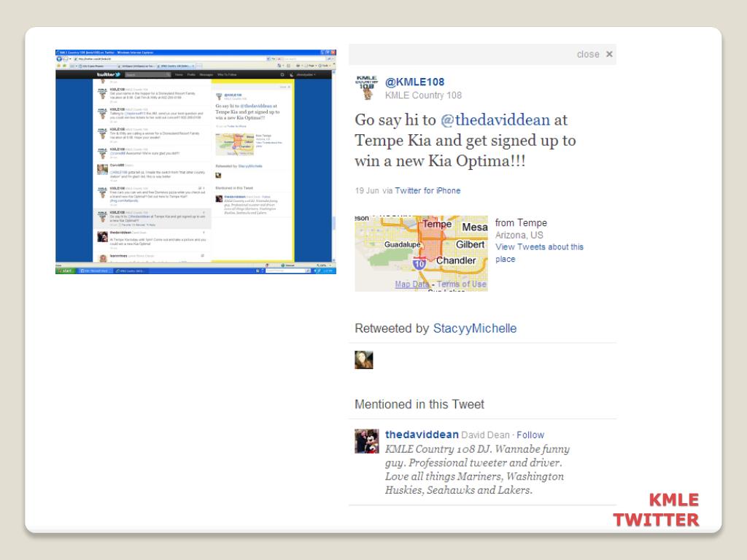Click Internet Explorer back button in the small screenshot
This screenshot has height=560, width=747.
[x=59, y=59]
